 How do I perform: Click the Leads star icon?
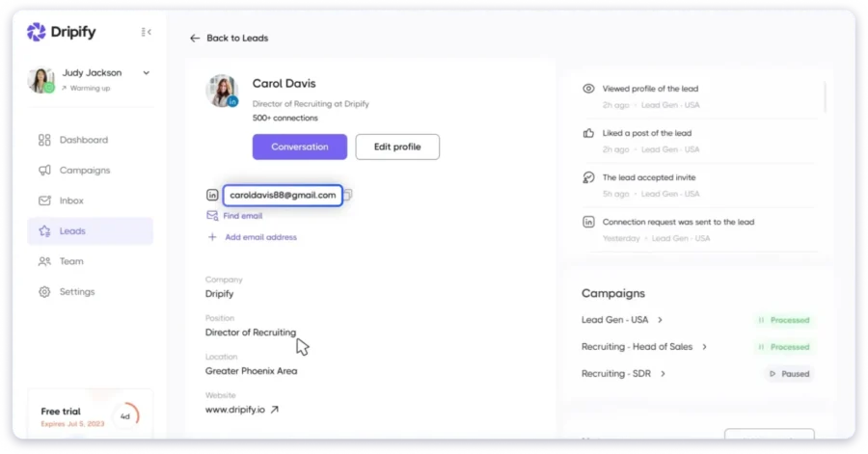click(44, 231)
